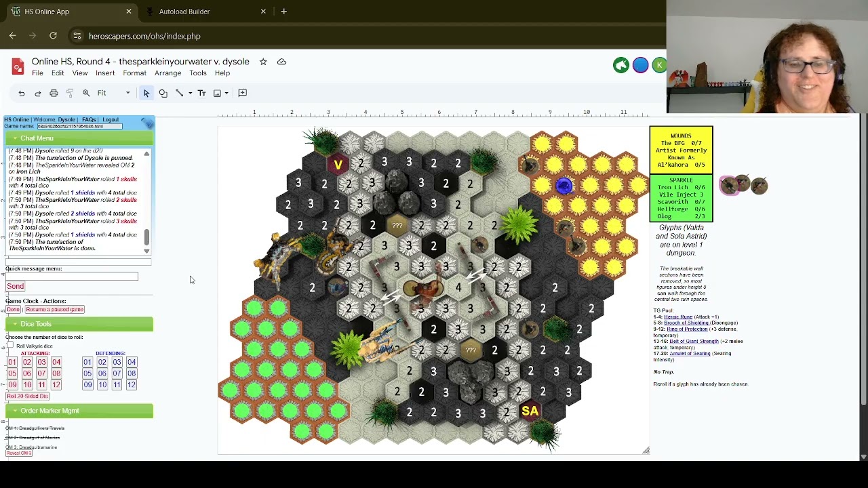Screen dimensions: 868x488
Task: Open the Insert menu
Action: click(x=105, y=73)
